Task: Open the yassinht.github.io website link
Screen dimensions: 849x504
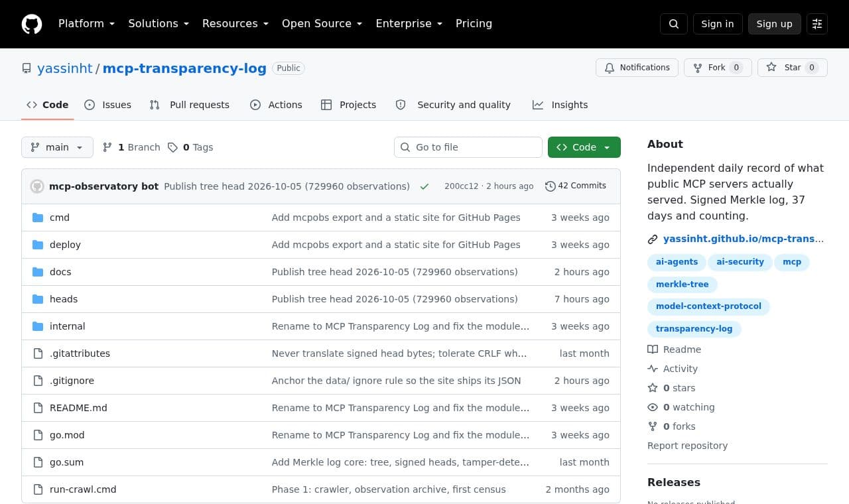Action: (743, 239)
